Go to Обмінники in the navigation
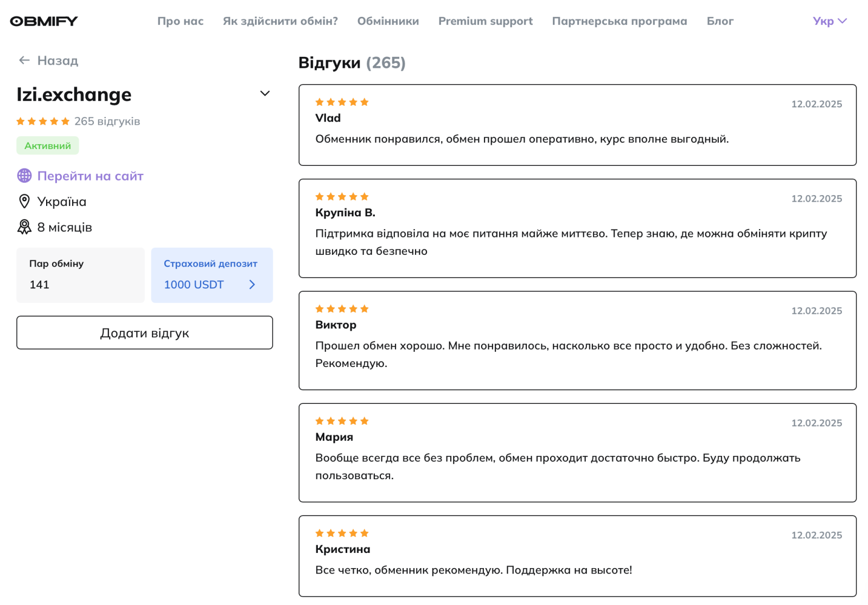 pyautogui.click(x=388, y=21)
